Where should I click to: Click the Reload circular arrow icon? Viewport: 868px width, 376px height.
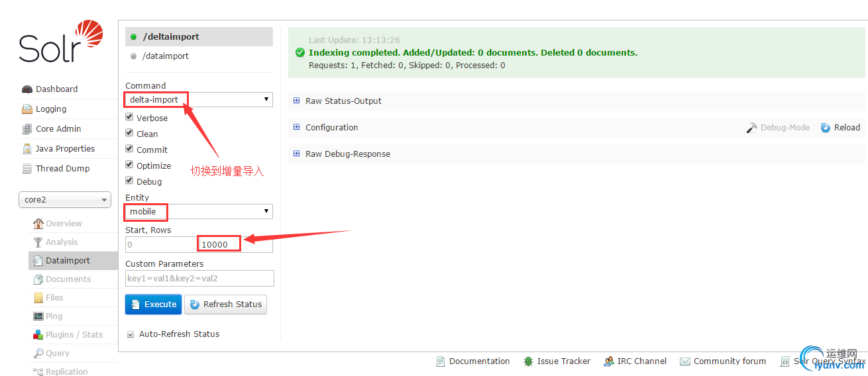826,128
